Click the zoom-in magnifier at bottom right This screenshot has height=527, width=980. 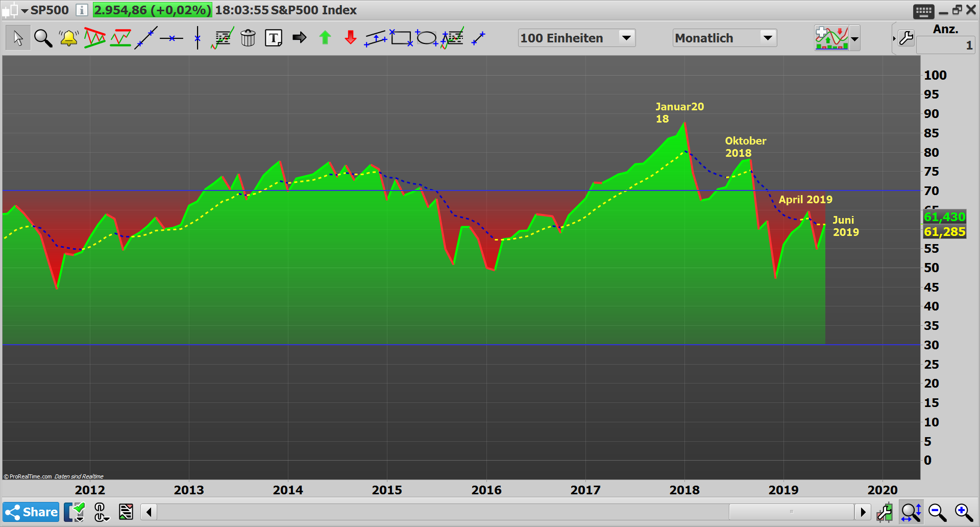tap(962, 511)
